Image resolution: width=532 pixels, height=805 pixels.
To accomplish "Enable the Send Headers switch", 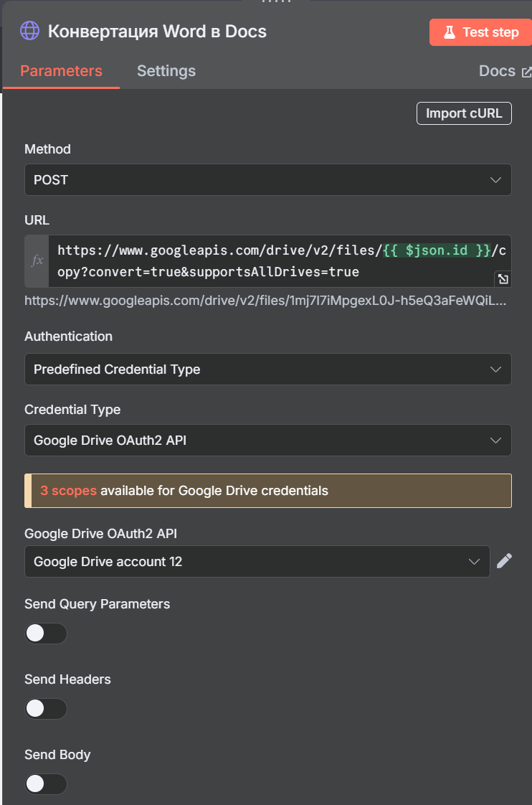I will (x=46, y=708).
